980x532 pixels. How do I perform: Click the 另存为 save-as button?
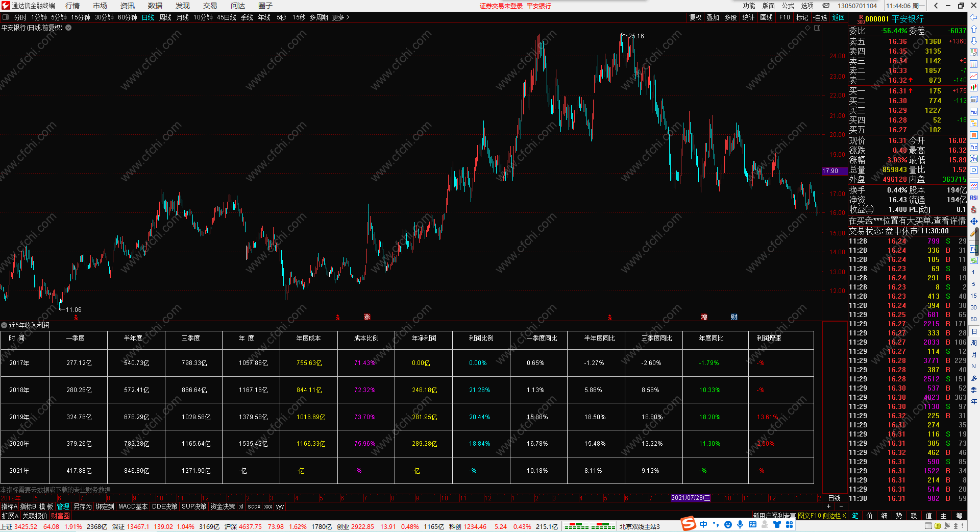[83, 506]
